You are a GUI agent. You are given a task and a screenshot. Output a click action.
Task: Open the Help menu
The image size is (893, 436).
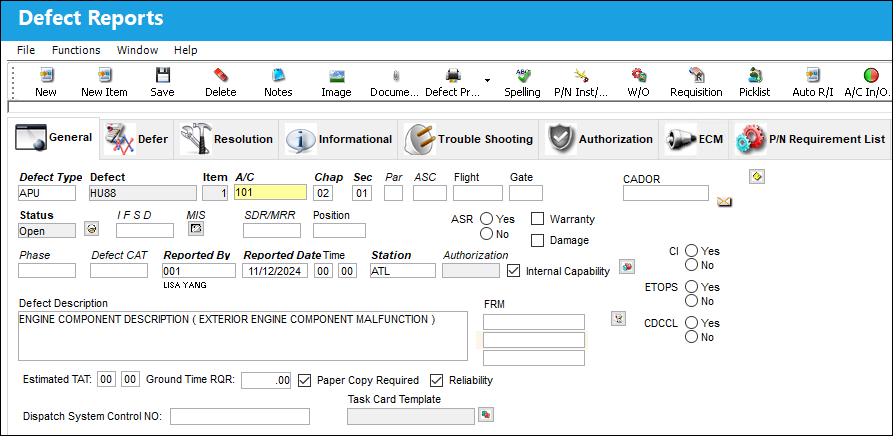[186, 50]
